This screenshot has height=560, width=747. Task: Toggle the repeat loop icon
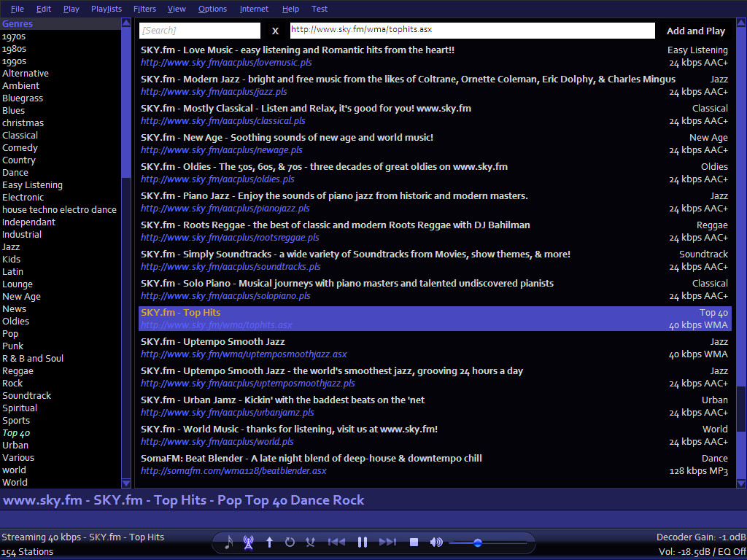290,542
